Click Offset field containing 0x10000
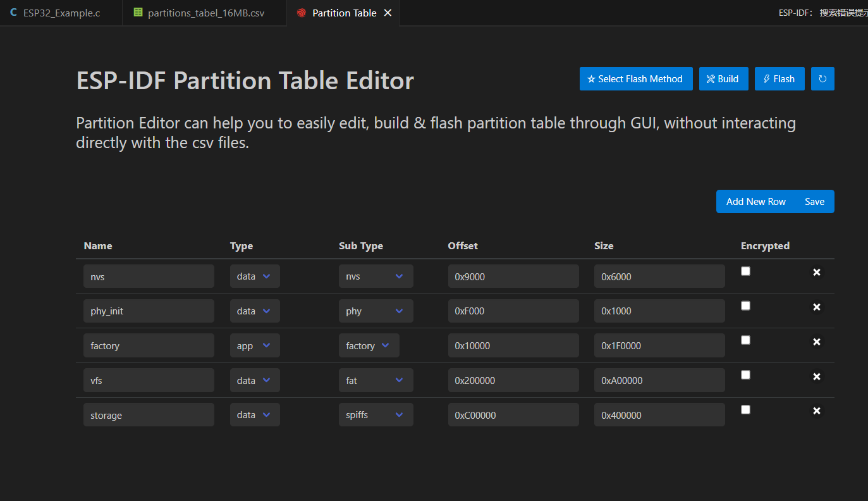 pyautogui.click(x=513, y=346)
